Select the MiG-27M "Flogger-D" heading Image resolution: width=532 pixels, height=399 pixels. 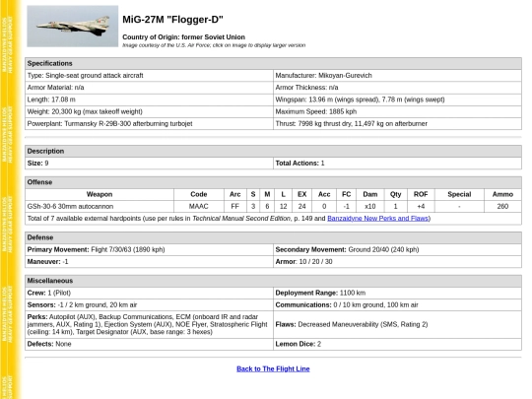click(172, 20)
